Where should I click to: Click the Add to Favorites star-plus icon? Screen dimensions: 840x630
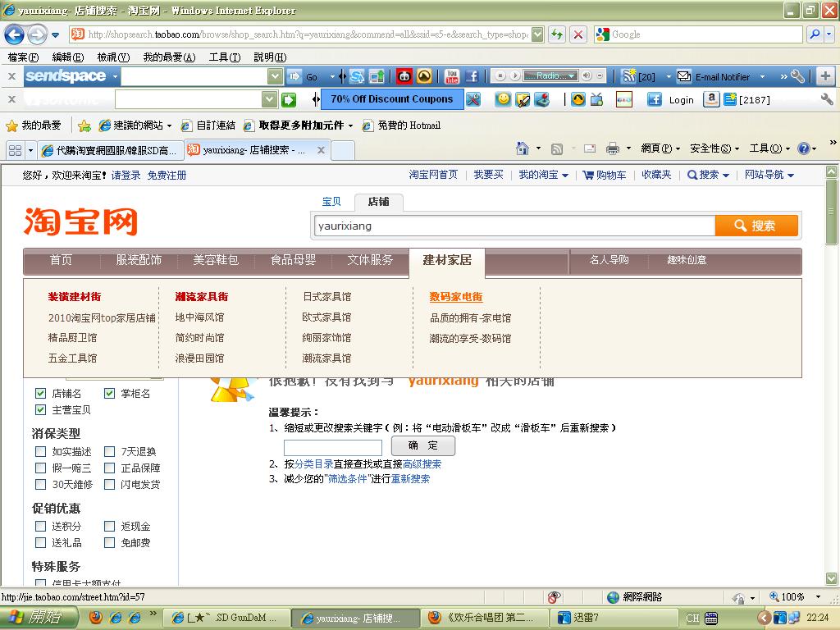pos(84,126)
